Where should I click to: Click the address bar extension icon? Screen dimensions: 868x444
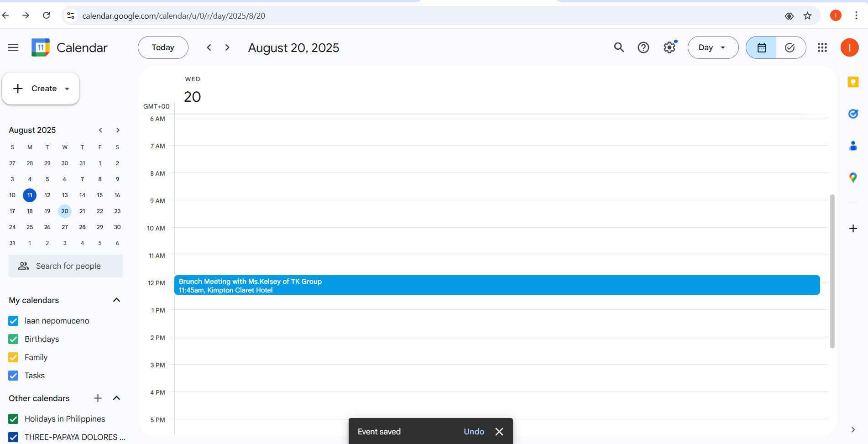[789, 16]
